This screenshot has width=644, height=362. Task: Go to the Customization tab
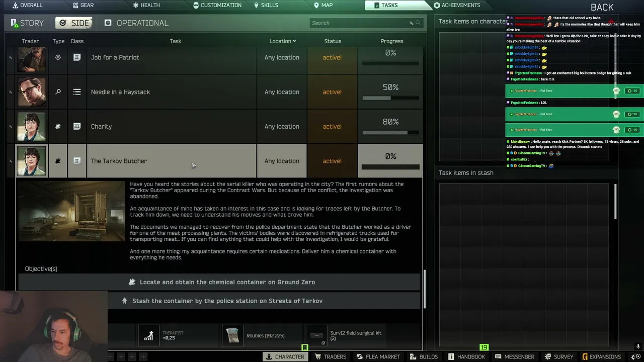(x=217, y=5)
